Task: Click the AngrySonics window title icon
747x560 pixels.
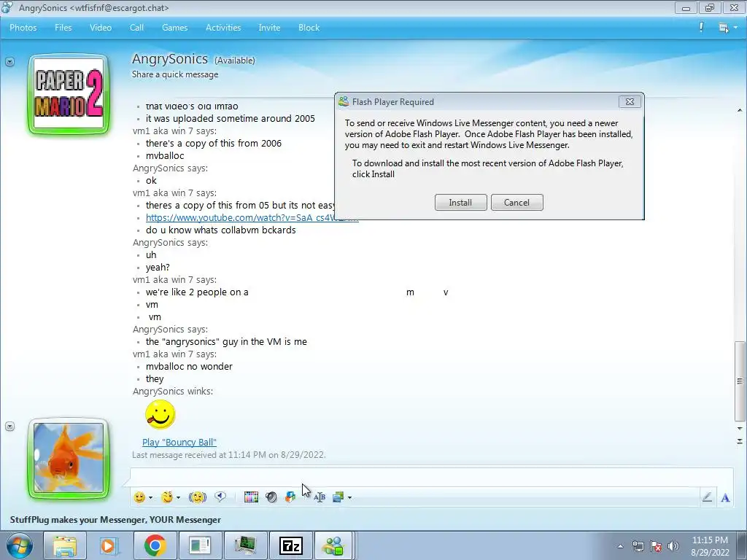Action: click(7, 7)
